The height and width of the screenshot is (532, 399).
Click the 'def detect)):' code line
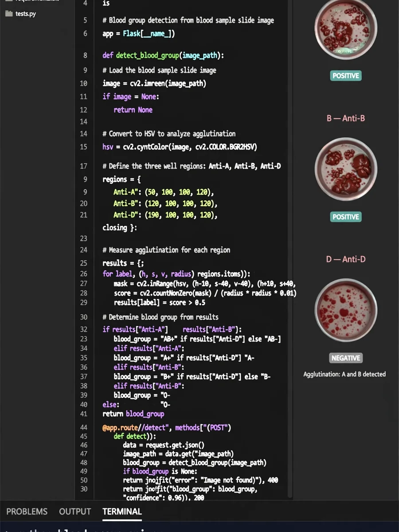[x=135, y=436]
